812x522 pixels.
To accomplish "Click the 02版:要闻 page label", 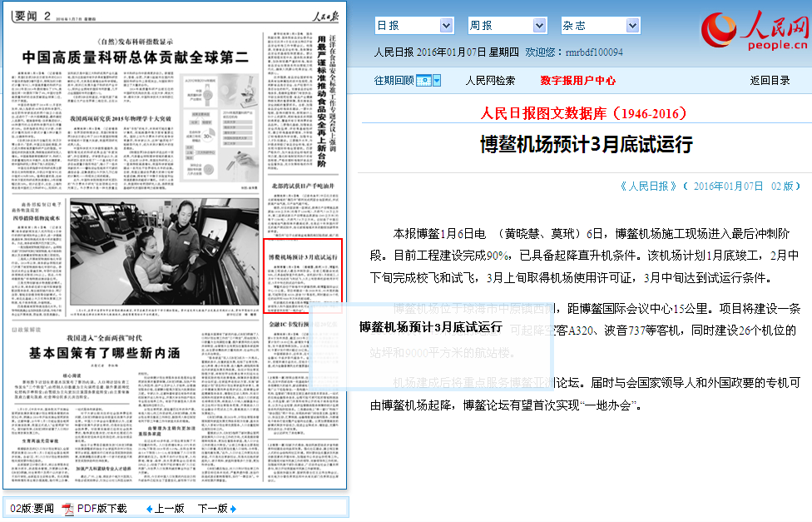I will click(x=32, y=509).
